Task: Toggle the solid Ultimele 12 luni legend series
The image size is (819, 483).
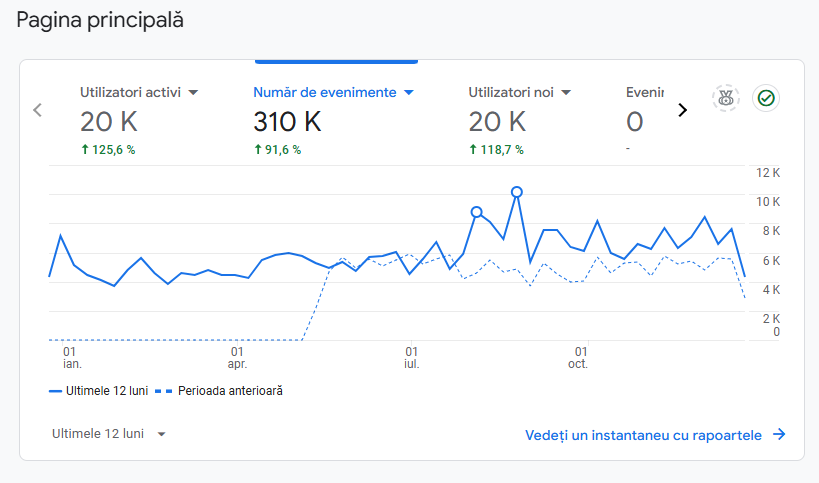Action: point(99,391)
